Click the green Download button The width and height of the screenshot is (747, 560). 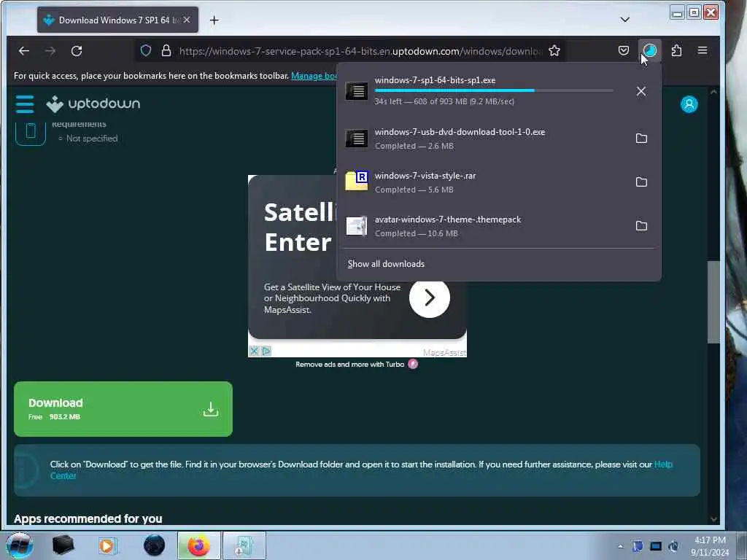(x=123, y=409)
